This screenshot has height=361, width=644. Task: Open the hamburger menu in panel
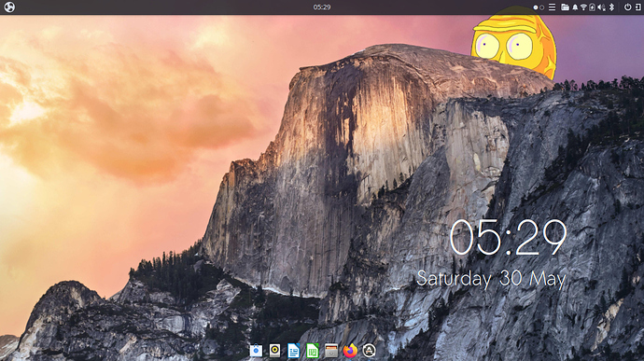point(552,7)
